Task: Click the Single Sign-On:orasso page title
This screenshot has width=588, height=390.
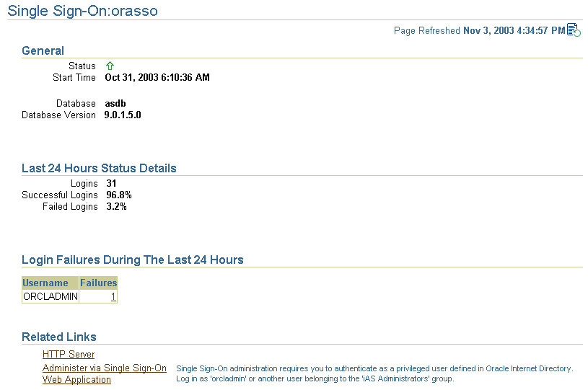Action: tap(82, 11)
